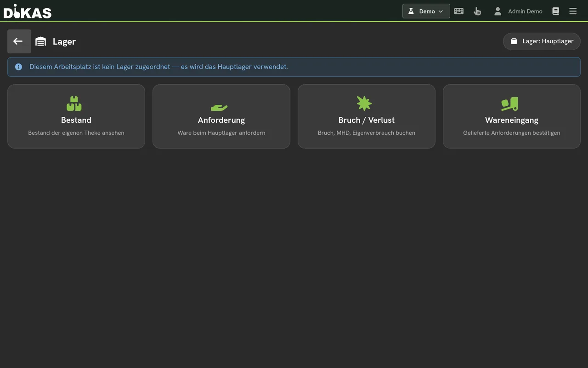This screenshot has height=368, width=588.
Task: Click the user profile icon
Action: (x=498, y=11)
